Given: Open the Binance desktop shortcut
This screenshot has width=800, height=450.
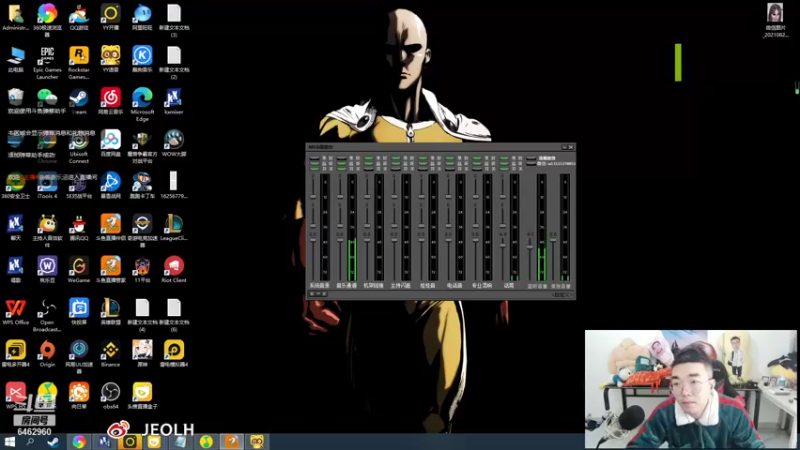Looking at the screenshot, I should pyautogui.click(x=110, y=354).
